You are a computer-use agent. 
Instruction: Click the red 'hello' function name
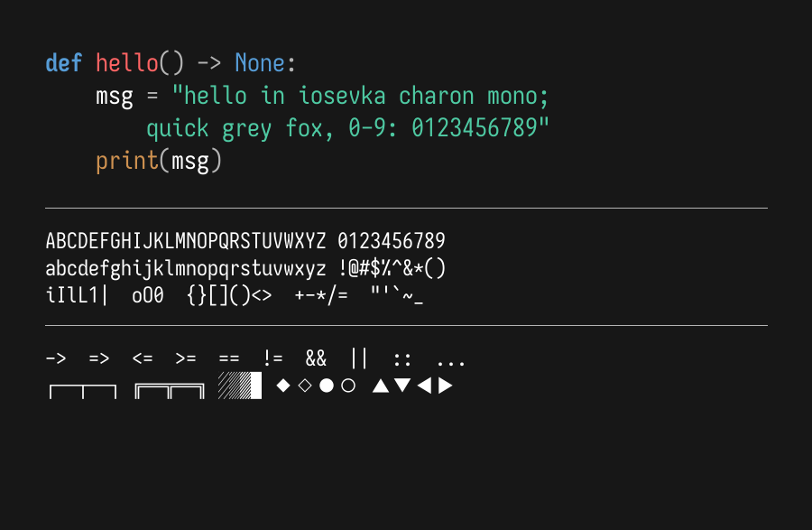coord(126,63)
